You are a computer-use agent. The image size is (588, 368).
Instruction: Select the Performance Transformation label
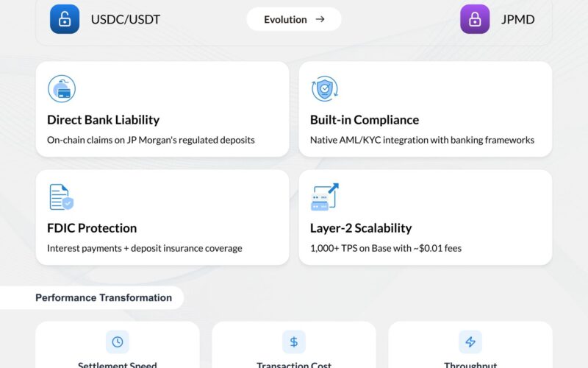coord(104,298)
